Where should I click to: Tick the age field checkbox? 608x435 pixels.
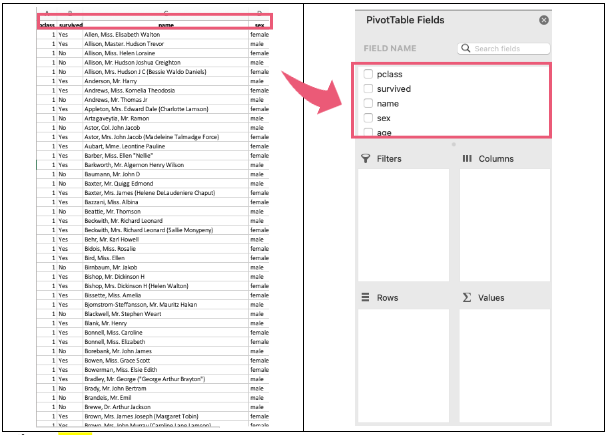coord(369,132)
